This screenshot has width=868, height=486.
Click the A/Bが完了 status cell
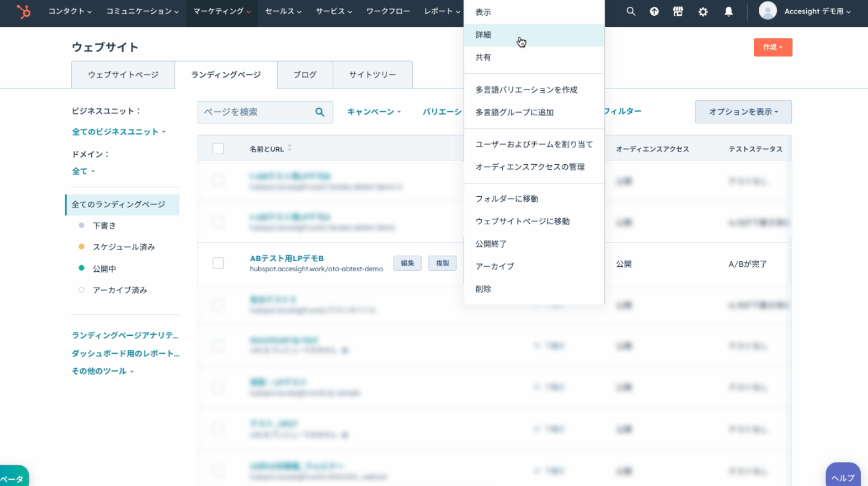(748, 264)
